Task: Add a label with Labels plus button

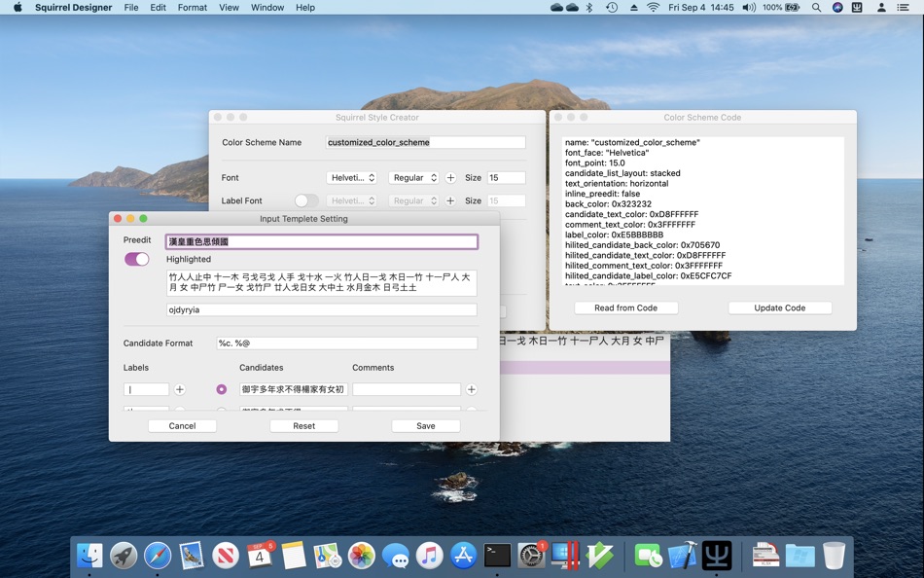Action: coord(180,389)
